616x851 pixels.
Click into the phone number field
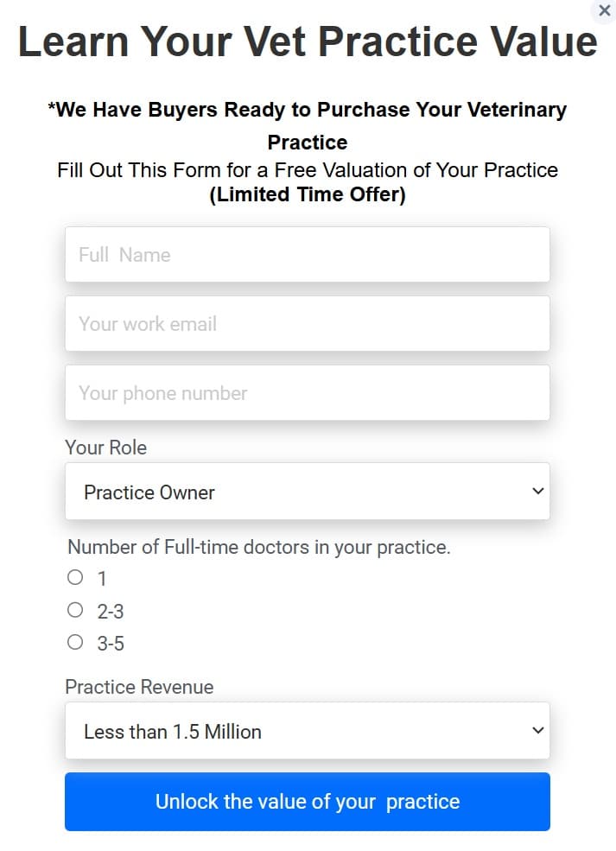(x=307, y=393)
